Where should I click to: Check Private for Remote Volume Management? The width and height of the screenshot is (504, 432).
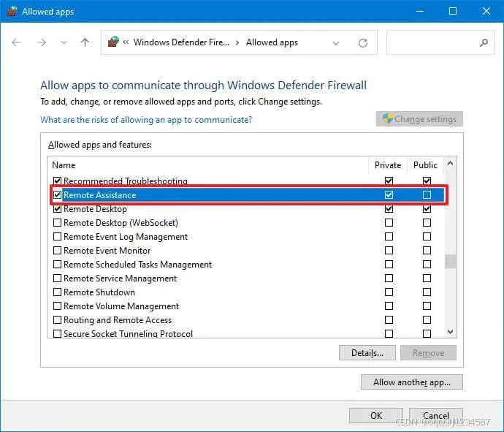(389, 306)
